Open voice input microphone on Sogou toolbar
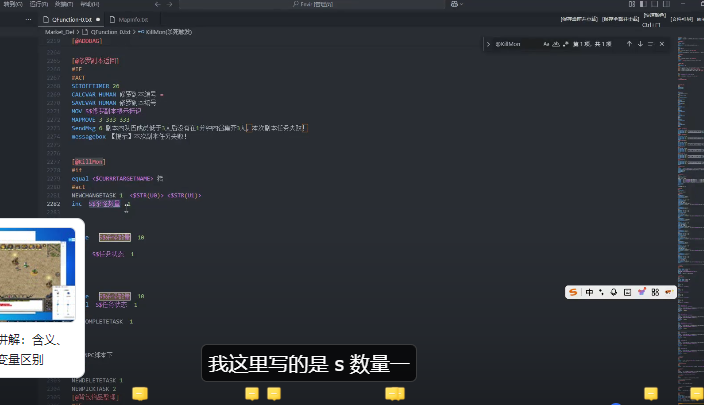704x405 pixels. pos(614,292)
